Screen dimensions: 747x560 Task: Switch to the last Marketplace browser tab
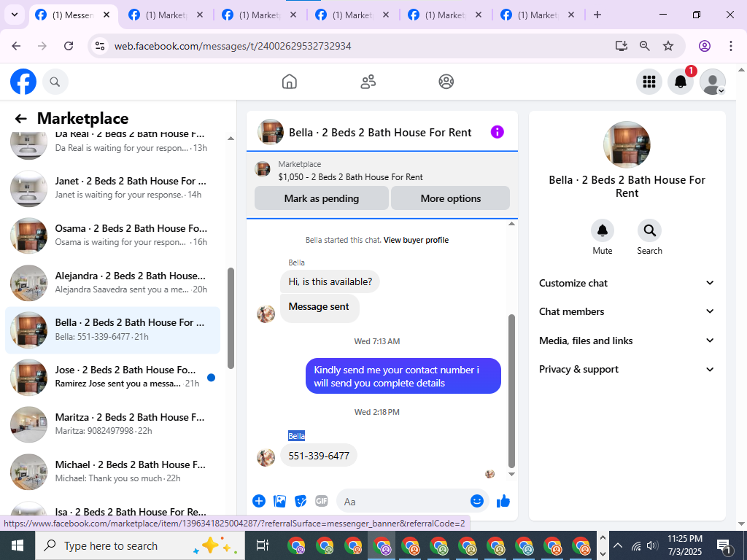538,15
